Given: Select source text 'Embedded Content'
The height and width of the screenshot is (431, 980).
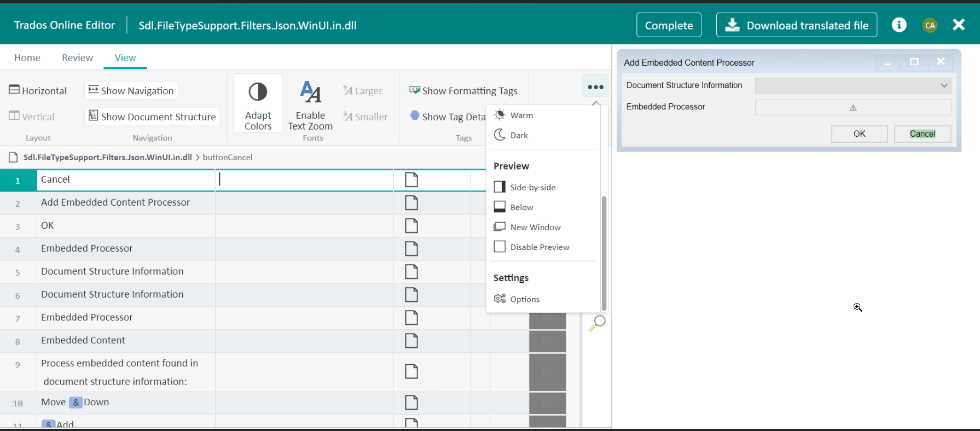Looking at the screenshot, I should point(83,340).
